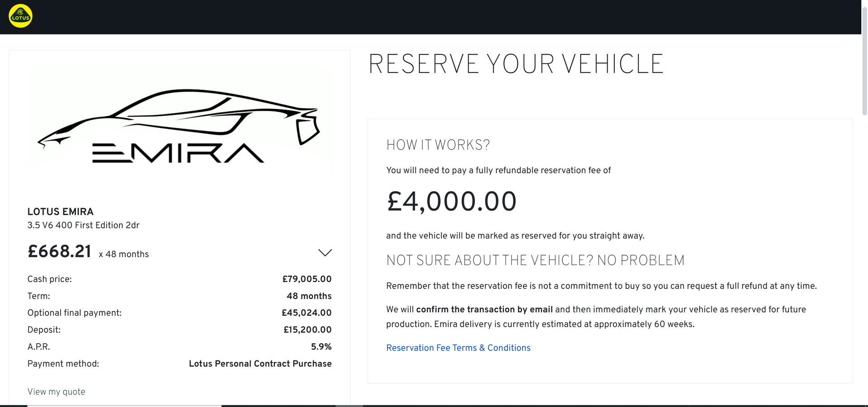Click the Lotus logo in the header
The height and width of the screenshot is (407, 868).
pyautogui.click(x=20, y=16)
